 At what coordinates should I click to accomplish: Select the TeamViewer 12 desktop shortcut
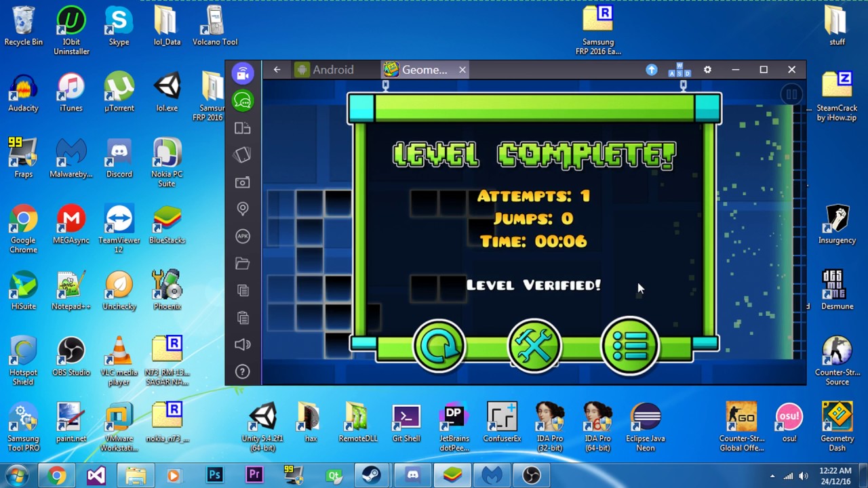pyautogui.click(x=119, y=228)
